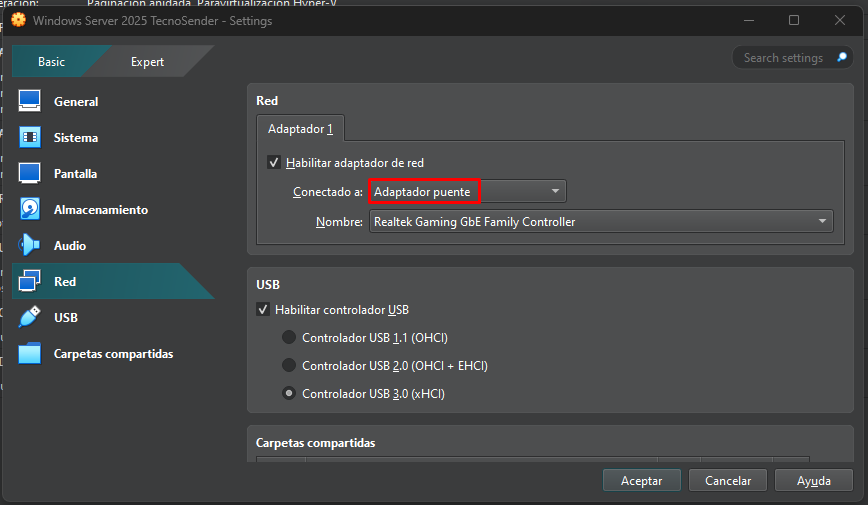Screen dimensions: 868x505
Task: Select the Almacenamiento section
Action: coord(101,210)
